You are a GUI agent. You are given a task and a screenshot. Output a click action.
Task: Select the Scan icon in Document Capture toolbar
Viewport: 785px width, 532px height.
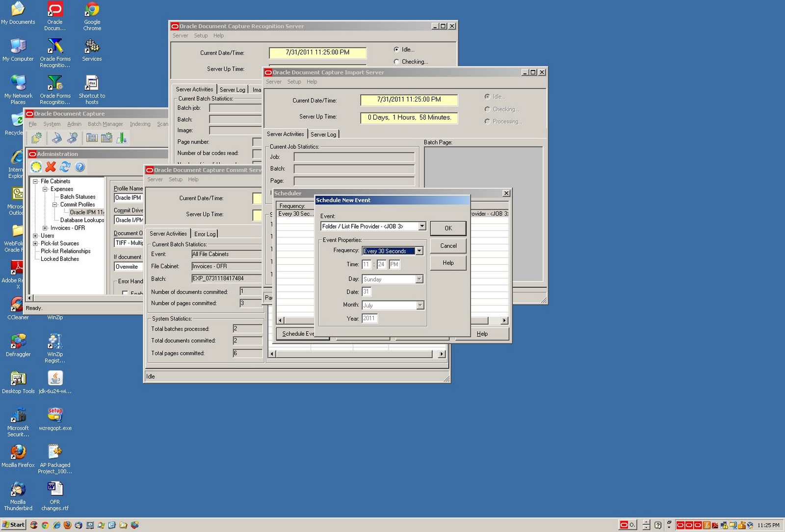(x=57, y=138)
